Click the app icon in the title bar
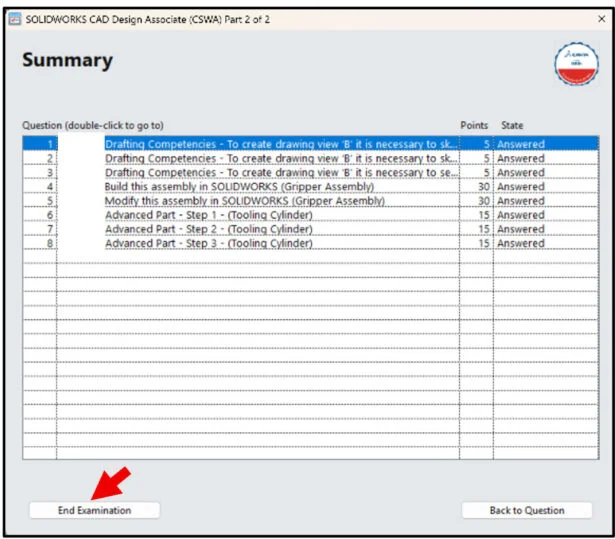Viewport: 615px width, 539px height. coord(15,19)
